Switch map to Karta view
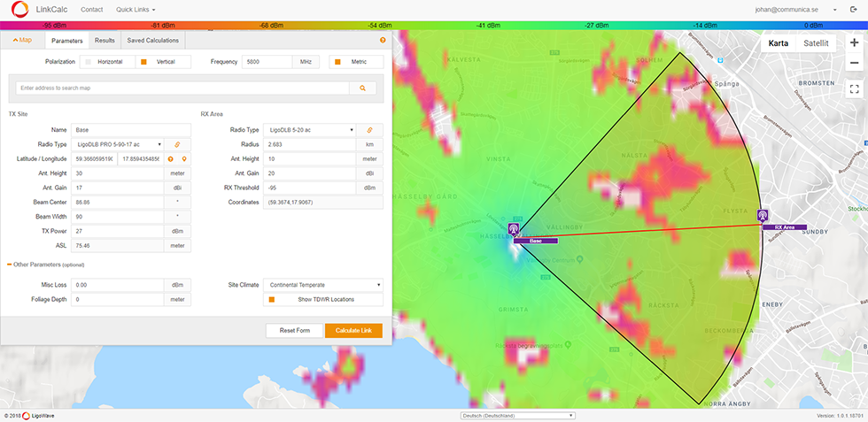 point(779,44)
